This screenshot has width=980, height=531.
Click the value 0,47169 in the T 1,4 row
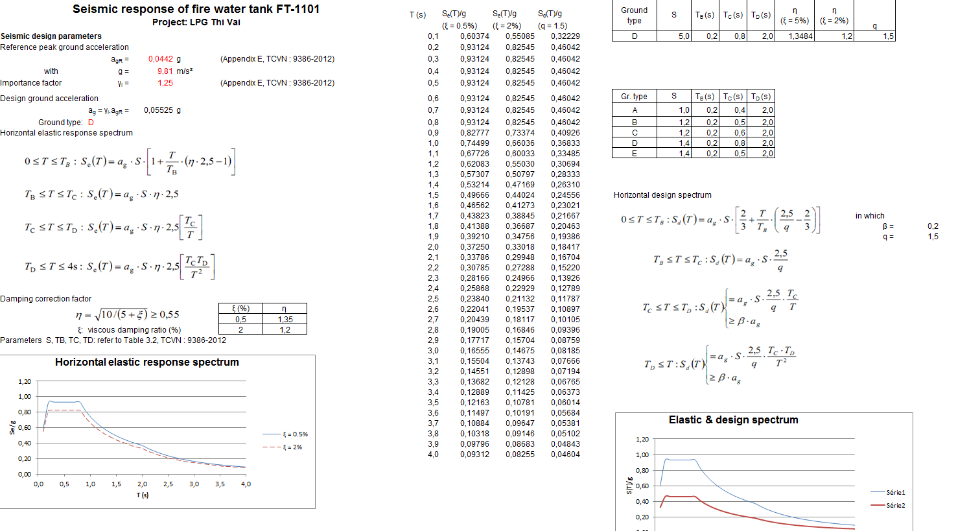pos(520,185)
